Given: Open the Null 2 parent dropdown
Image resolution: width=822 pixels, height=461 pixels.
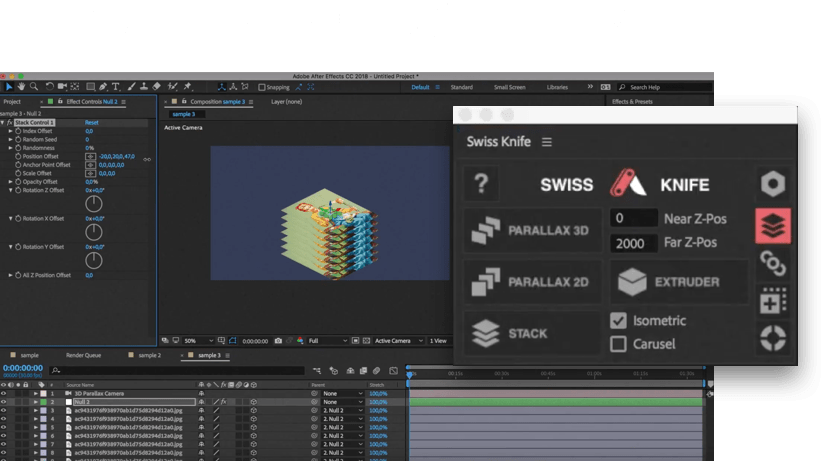Looking at the screenshot, I should pyautogui.click(x=343, y=402).
